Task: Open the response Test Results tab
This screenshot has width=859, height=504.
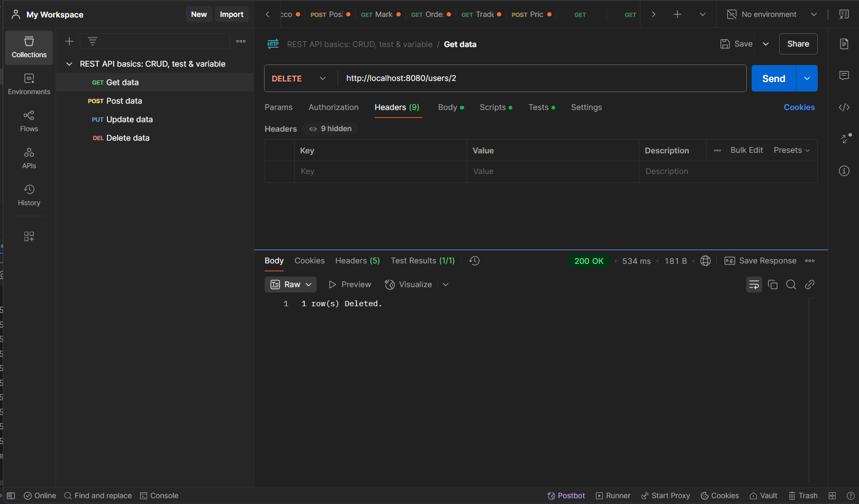Action: coord(422,261)
